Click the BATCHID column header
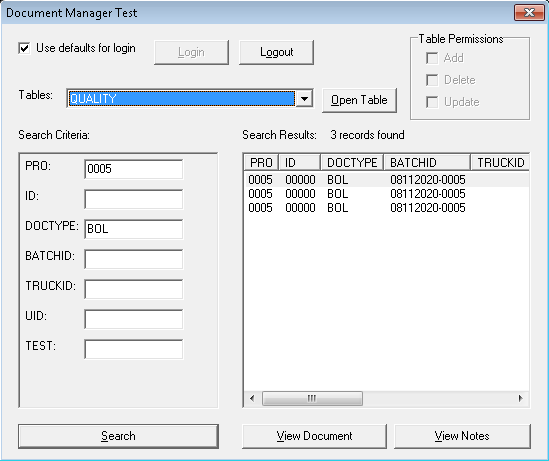Viewport: 549px width, 461px height. pyautogui.click(x=427, y=163)
